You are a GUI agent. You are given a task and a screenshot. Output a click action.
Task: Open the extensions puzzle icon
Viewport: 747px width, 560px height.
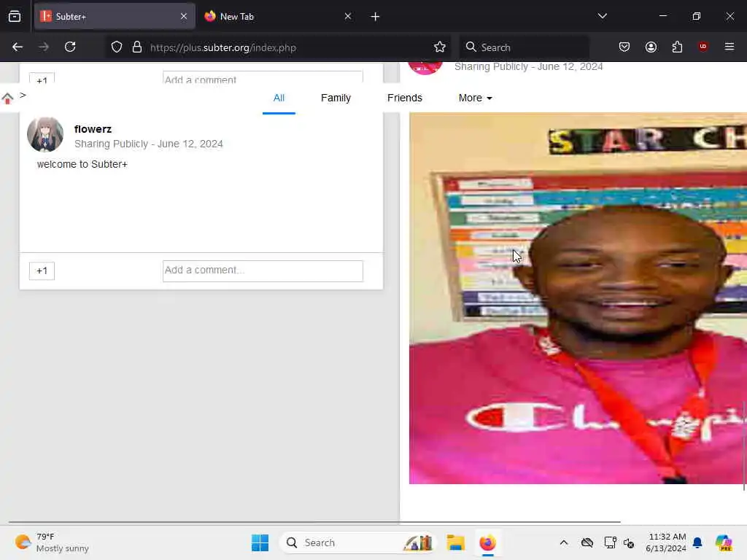click(677, 47)
